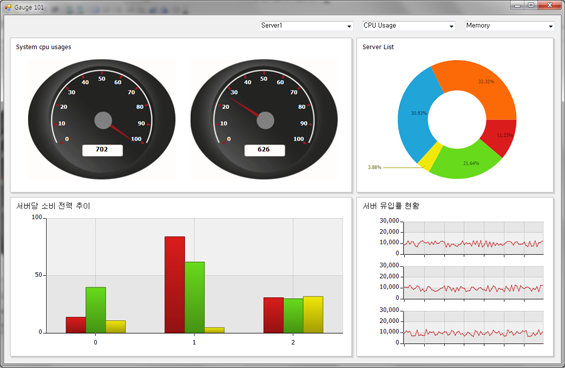Viewport: 565px width, 368px height.
Task: Click the 626 value readout box
Action: pyautogui.click(x=265, y=150)
